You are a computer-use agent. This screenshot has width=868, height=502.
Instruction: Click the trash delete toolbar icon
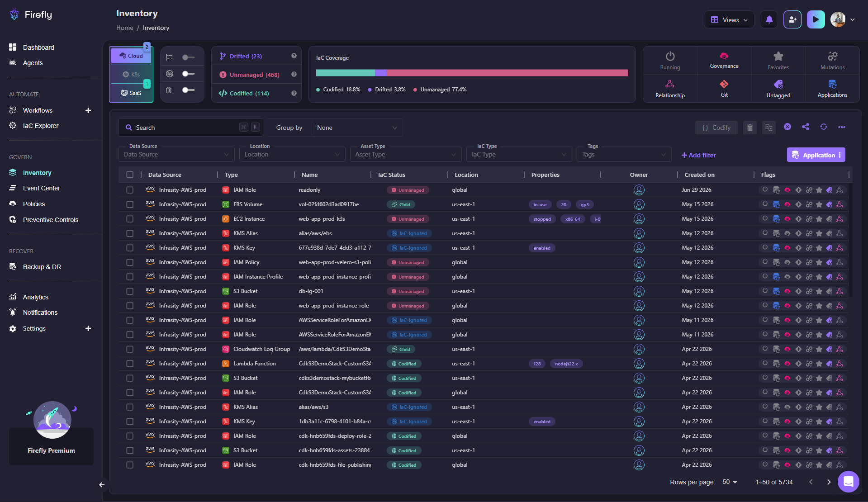pyautogui.click(x=749, y=128)
